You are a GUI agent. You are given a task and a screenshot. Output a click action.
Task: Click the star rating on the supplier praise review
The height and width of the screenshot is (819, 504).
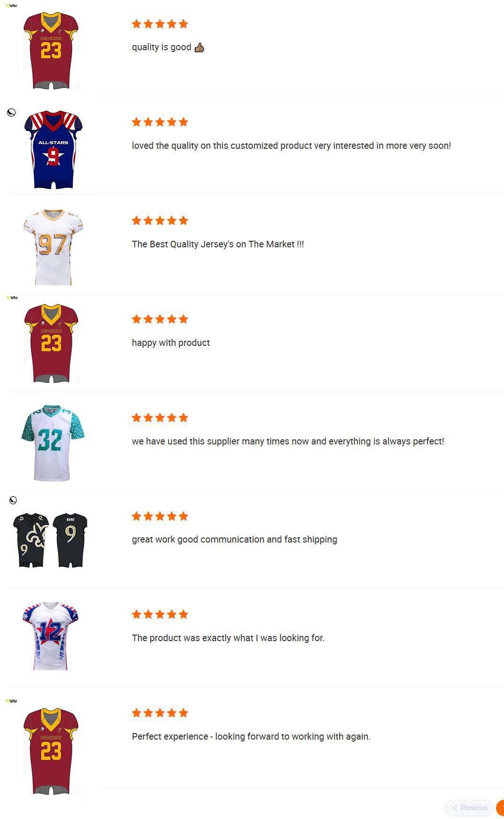click(x=160, y=417)
